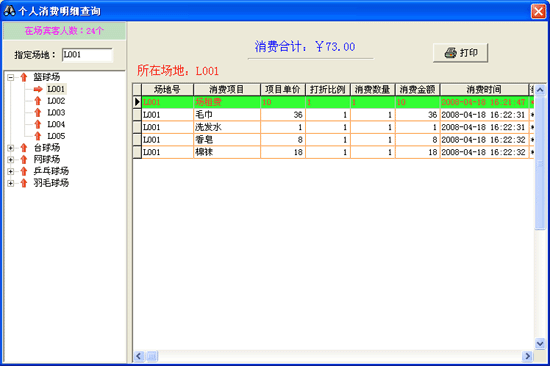Click the 香皂 cell
550x366 pixels.
(x=227, y=140)
